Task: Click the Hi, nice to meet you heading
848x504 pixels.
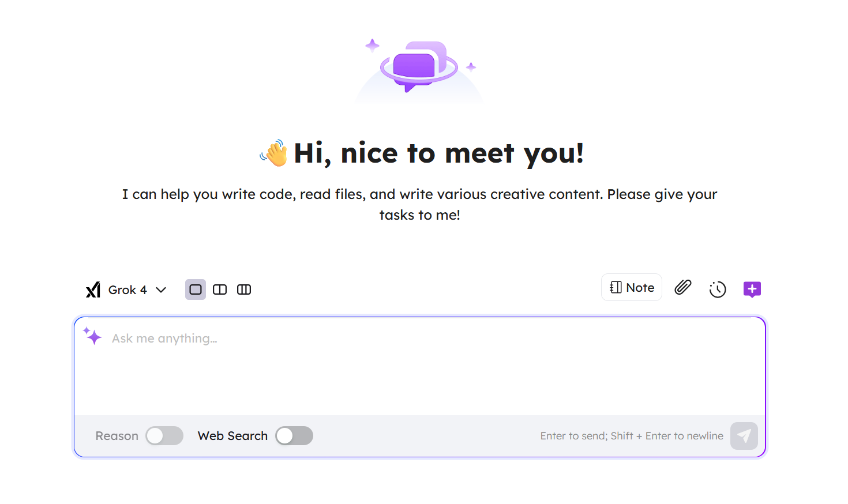Action: click(x=438, y=153)
